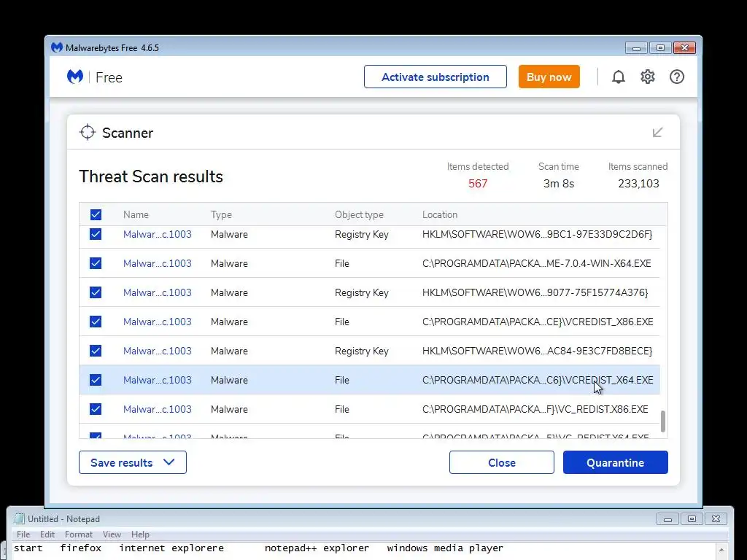This screenshot has height=560, width=747.
Task: Click the Notepad title bar icon
Action: [19, 518]
